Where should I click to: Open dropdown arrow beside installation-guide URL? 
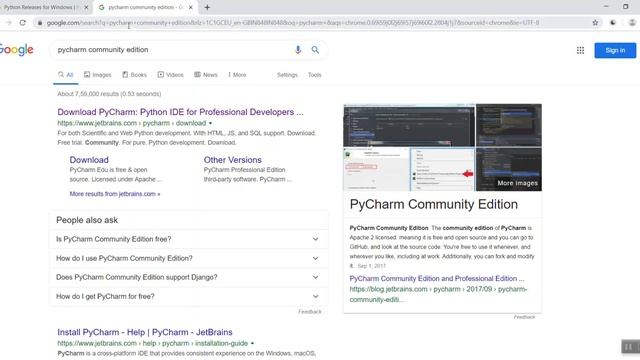(252, 344)
